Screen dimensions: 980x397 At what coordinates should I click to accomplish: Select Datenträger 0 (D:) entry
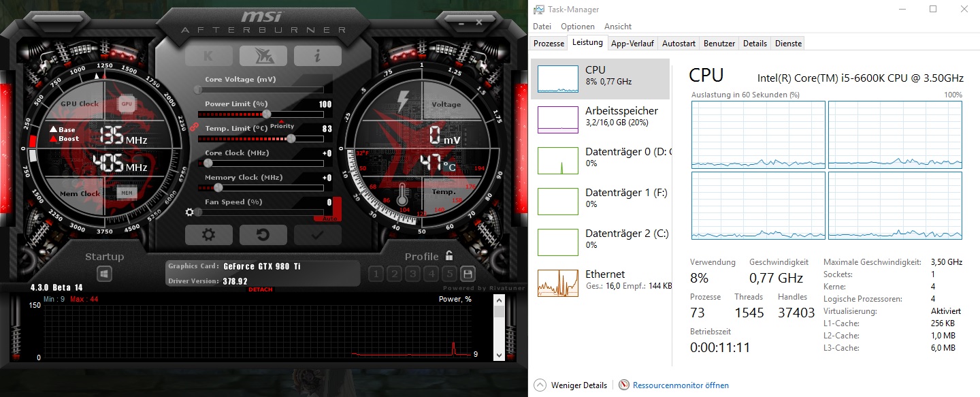pos(600,160)
